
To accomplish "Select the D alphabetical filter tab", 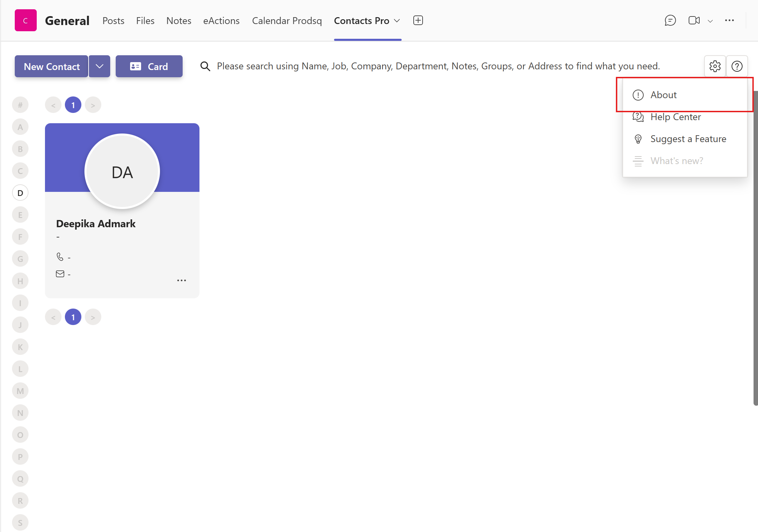I will coord(20,193).
